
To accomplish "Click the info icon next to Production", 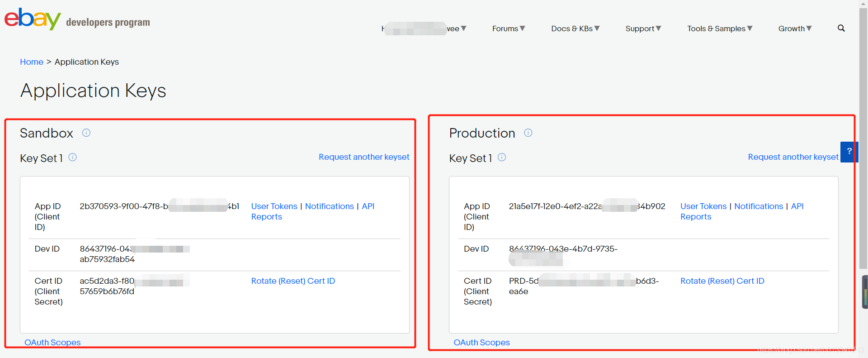I will coord(528,133).
